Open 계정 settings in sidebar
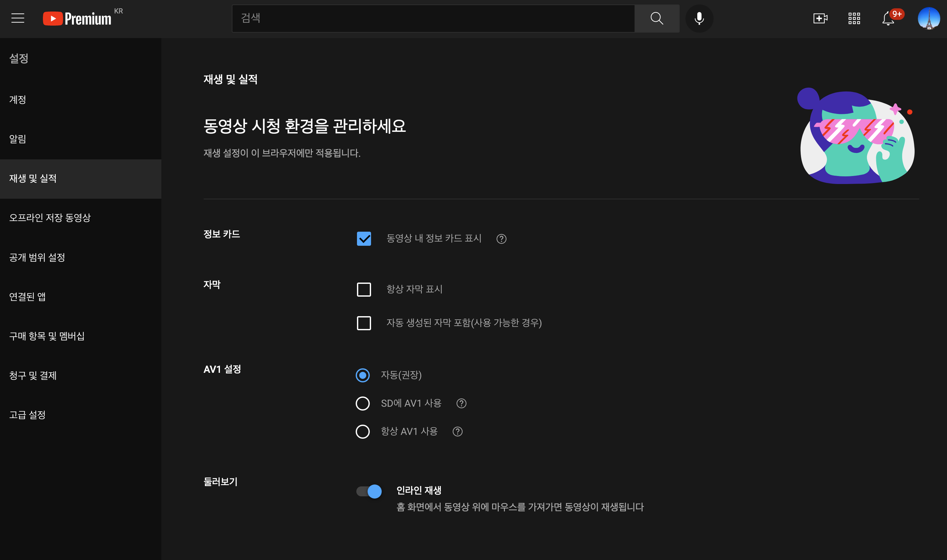 tap(18, 100)
